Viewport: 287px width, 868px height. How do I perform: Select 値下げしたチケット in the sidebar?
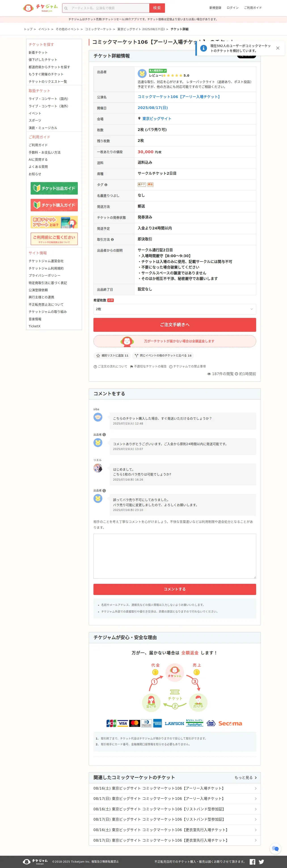pyautogui.click(x=43, y=60)
